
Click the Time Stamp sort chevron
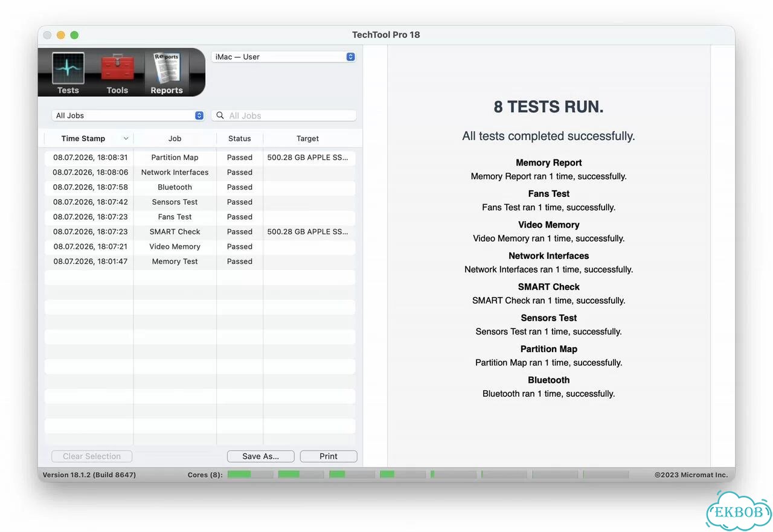coord(126,138)
